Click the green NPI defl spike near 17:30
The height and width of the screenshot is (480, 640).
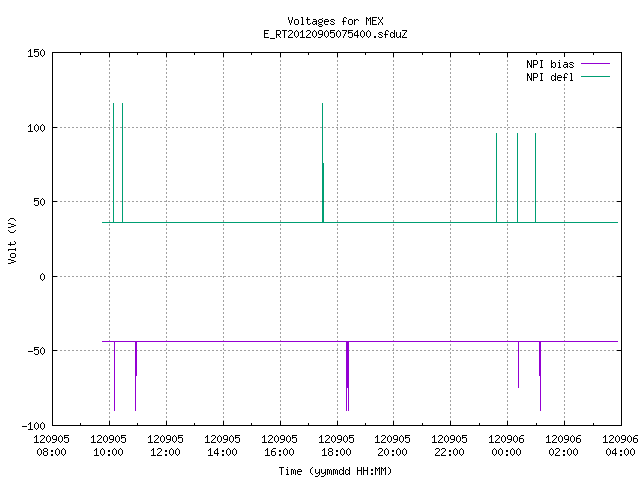322,163
